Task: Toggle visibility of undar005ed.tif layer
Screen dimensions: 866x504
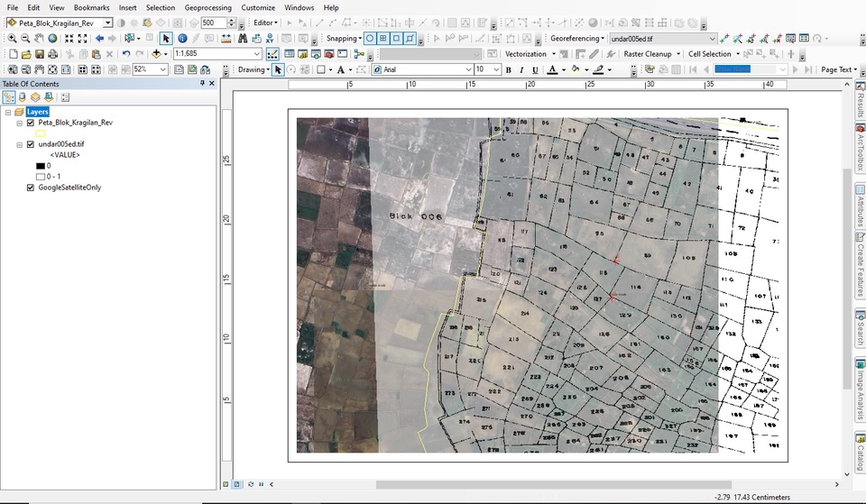Action: [31, 144]
